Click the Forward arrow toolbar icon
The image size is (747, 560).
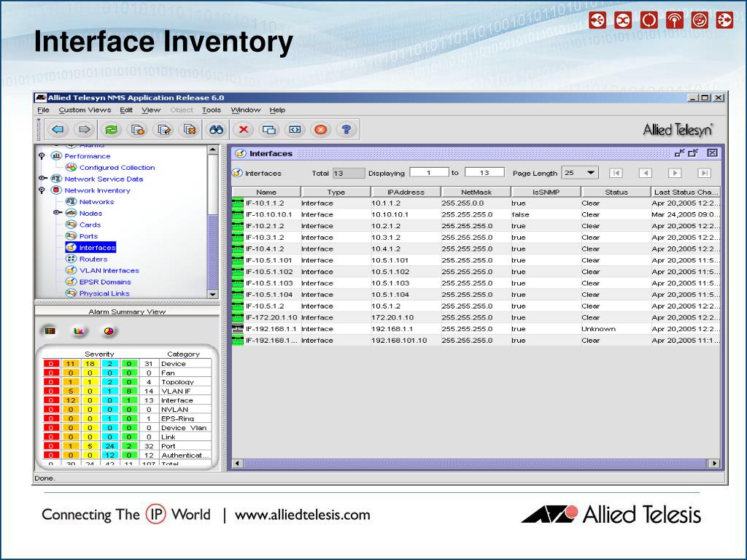(85, 129)
